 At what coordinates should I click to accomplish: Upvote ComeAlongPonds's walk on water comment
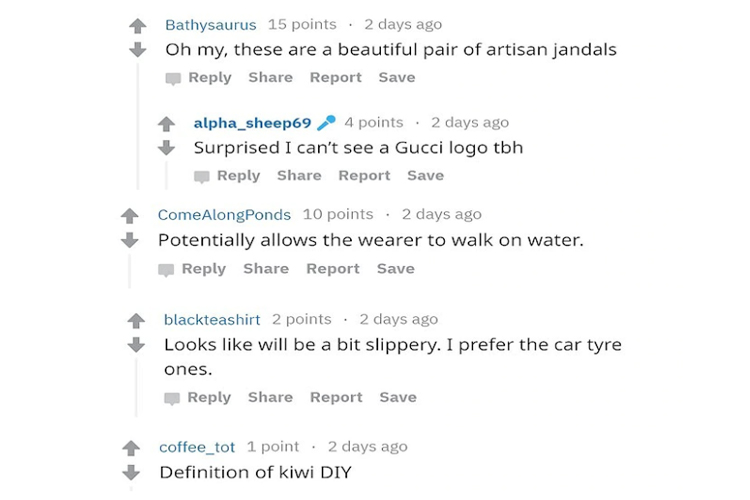point(130,216)
